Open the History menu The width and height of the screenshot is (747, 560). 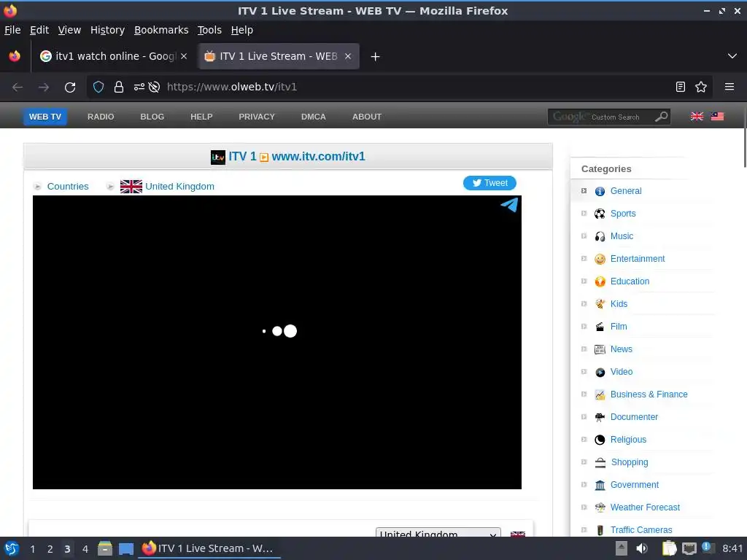[x=107, y=30]
